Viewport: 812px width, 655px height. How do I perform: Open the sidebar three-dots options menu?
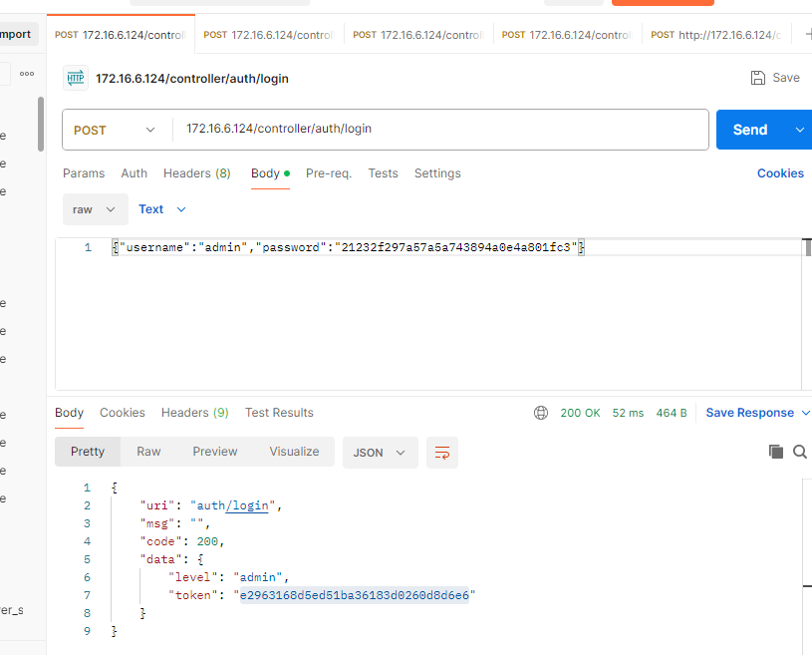27,74
